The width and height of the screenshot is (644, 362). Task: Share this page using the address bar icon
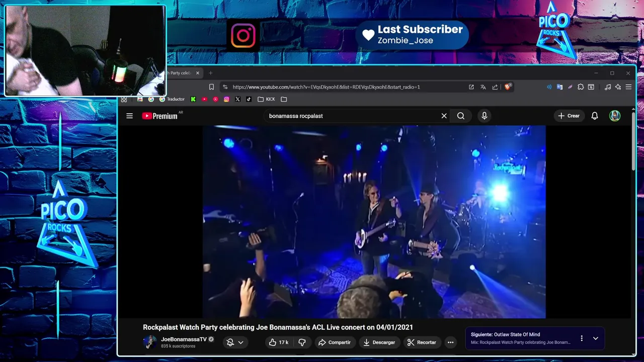495,87
